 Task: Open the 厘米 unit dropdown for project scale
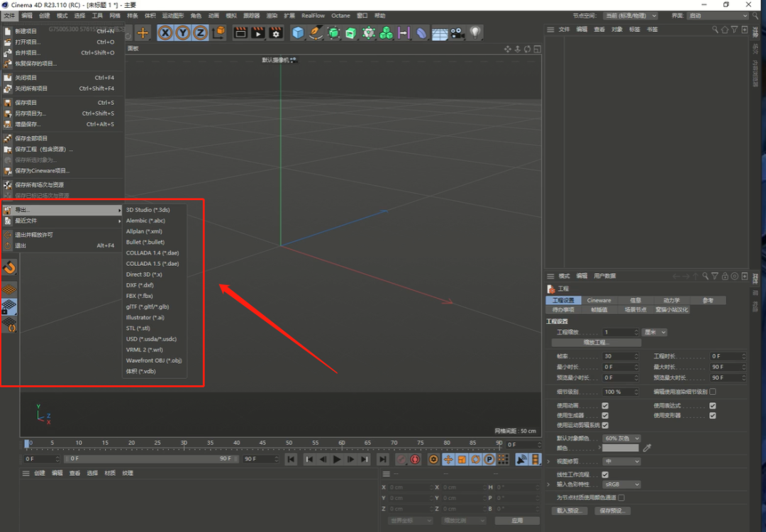coord(654,332)
